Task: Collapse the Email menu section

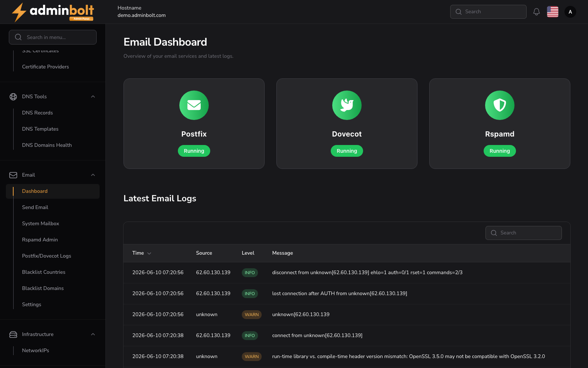Action: 93,175
